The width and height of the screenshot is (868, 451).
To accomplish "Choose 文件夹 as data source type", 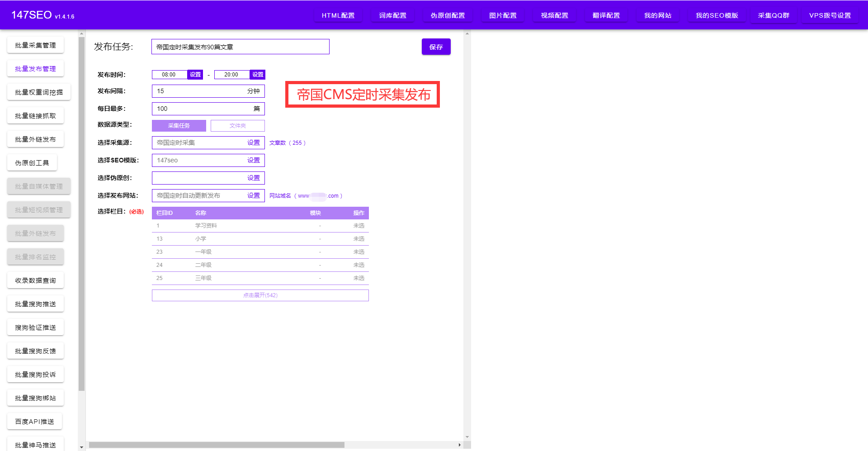I will click(x=238, y=126).
